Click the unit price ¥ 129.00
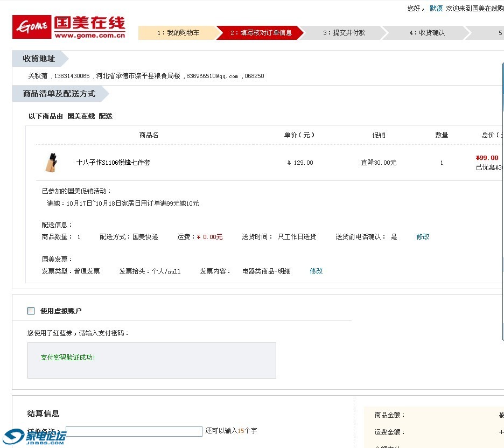504x448 pixels. pyautogui.click(x=300, y=163)
